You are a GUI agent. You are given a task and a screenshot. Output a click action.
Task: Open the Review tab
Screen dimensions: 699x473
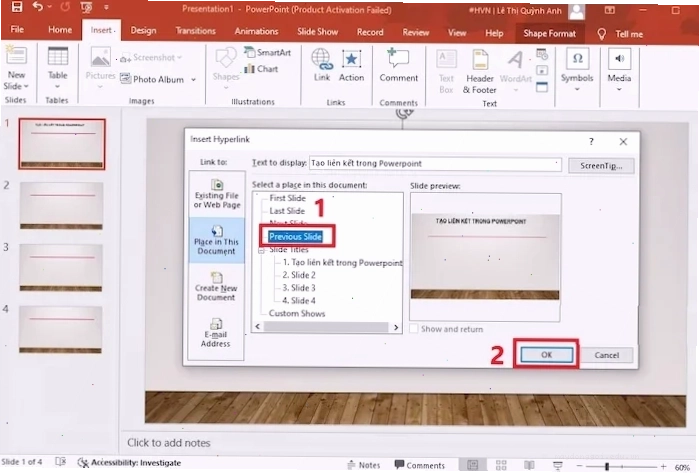(415, 32)
